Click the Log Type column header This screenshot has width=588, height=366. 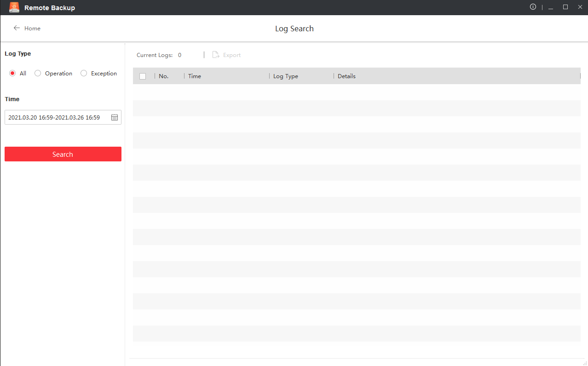(x=286, y=76)
